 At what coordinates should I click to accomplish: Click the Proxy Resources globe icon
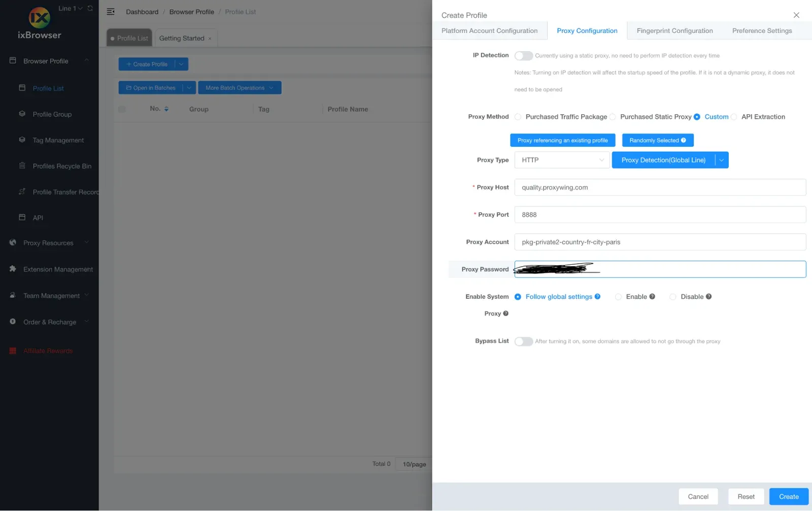(13, 243)
